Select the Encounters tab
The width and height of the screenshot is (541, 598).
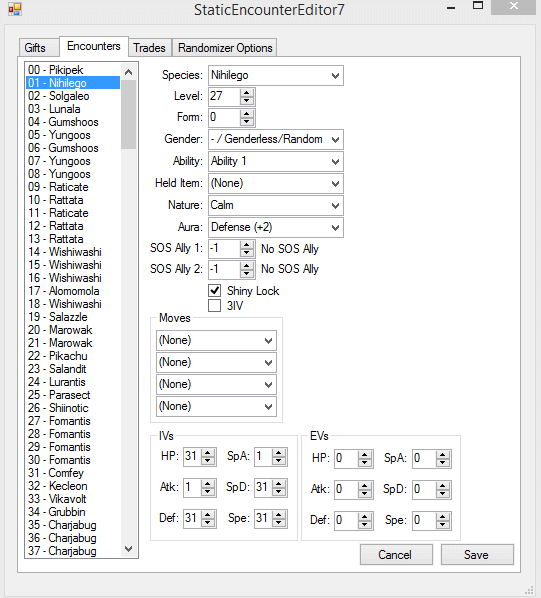point(94,46)
